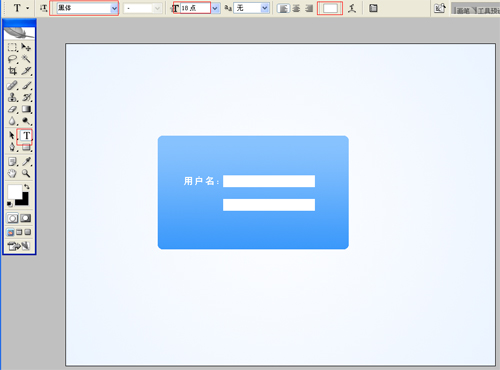Select the Brush tool
Screen dimensions: 500x370
[x=26, y=85]
